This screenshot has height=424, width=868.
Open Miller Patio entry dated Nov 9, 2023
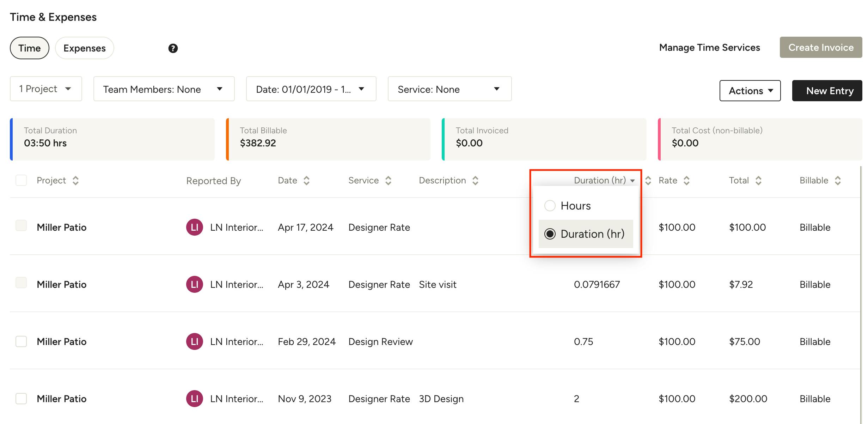tap(62, 399)
